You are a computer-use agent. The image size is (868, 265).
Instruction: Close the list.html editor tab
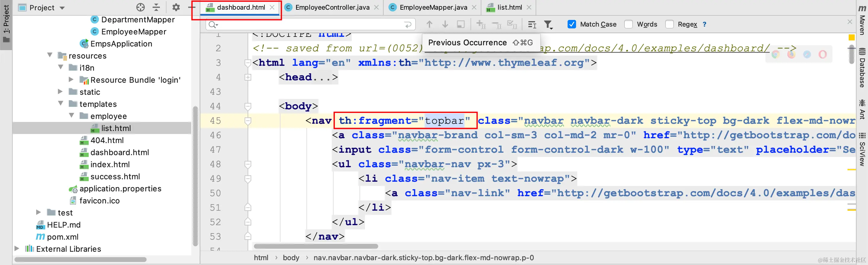click(x=529, y=7)
